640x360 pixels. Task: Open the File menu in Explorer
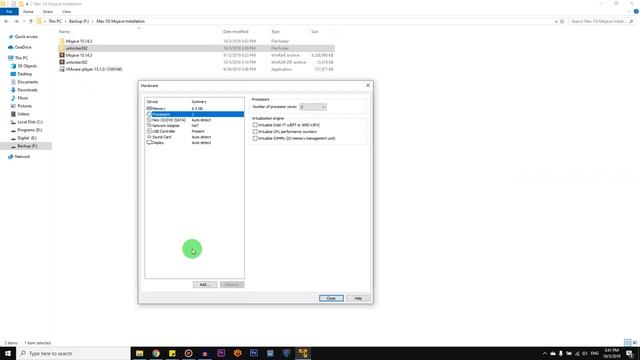click(x=9, y=11)
